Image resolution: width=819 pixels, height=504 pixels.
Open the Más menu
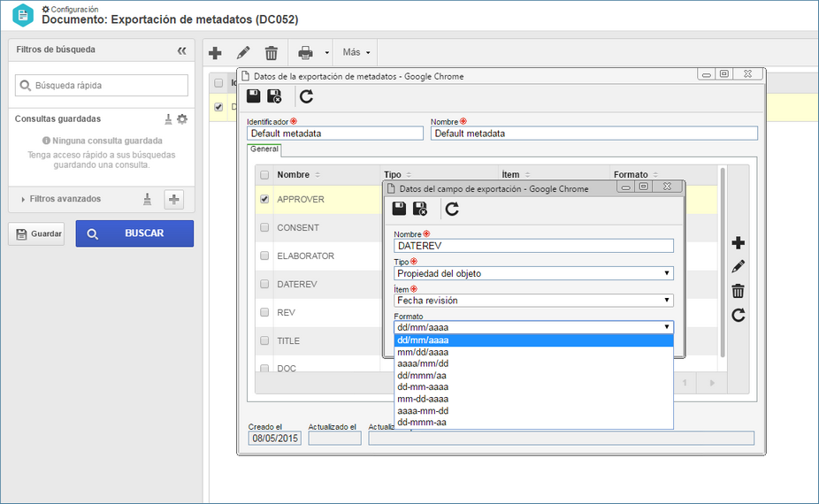[x=356, y=52]
